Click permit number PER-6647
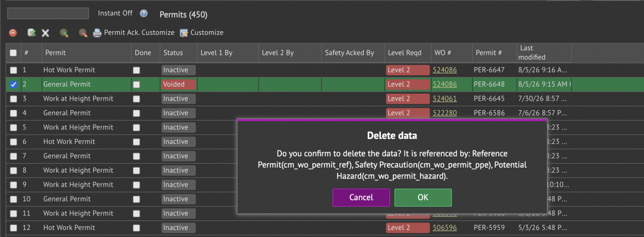Screen dimensions: 644x237 click(x=489, y=70)
